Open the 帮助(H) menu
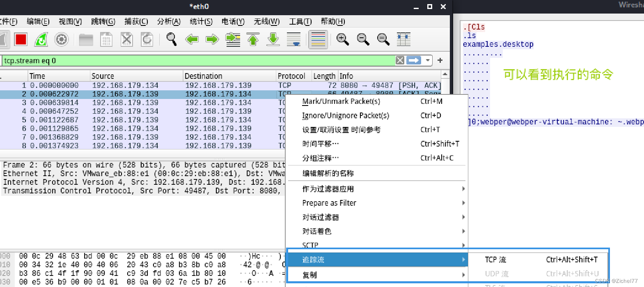644x287 pixels. (x=333, y=21)
